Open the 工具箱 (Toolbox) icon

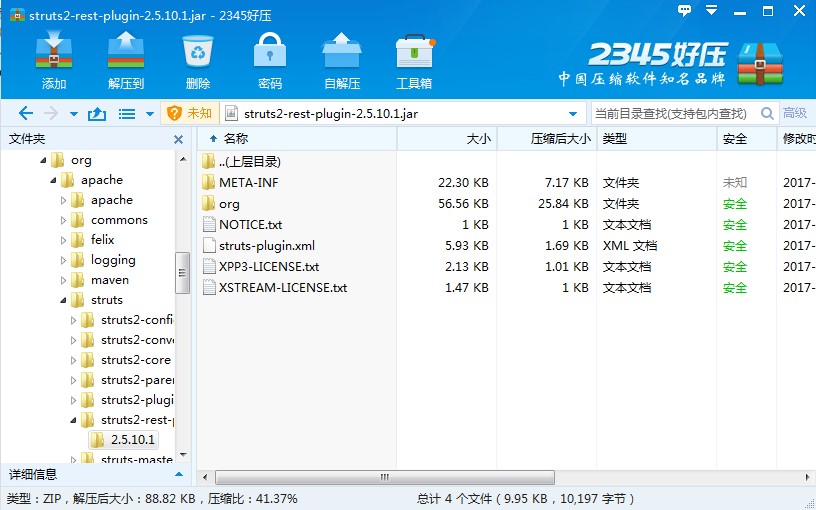coord(414,60)
